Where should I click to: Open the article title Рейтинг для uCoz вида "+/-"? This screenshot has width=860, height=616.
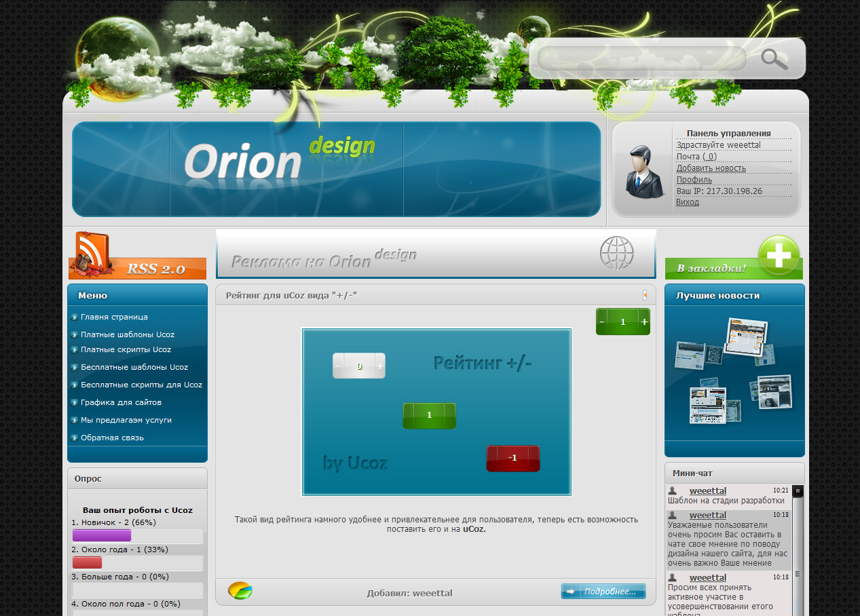click(292, 295)
